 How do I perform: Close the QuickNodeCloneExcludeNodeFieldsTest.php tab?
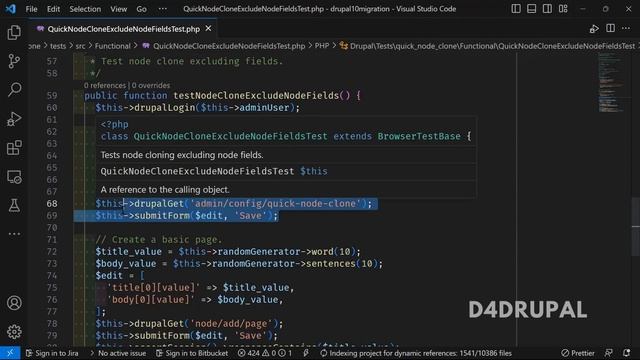point(208,29)
